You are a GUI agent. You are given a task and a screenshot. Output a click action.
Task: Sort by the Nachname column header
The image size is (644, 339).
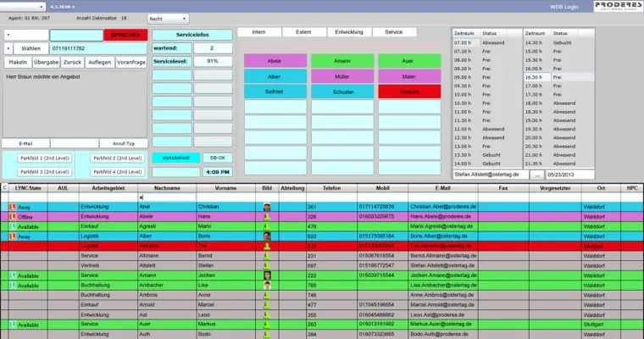[167, 188]
